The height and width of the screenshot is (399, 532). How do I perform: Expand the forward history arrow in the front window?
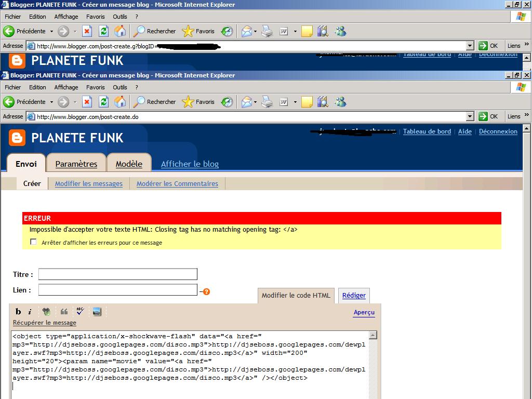point(75,102)
